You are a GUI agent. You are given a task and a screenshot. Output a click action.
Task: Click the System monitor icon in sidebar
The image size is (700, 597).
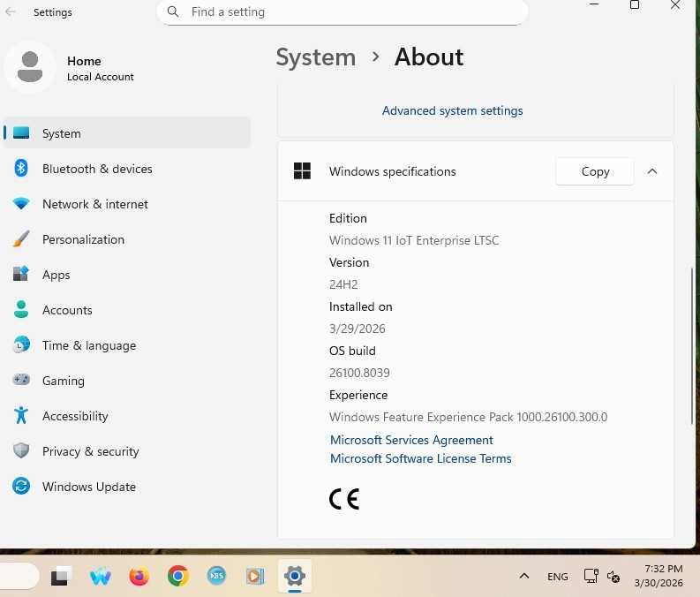pyautogui.click(x=21, y=132)
